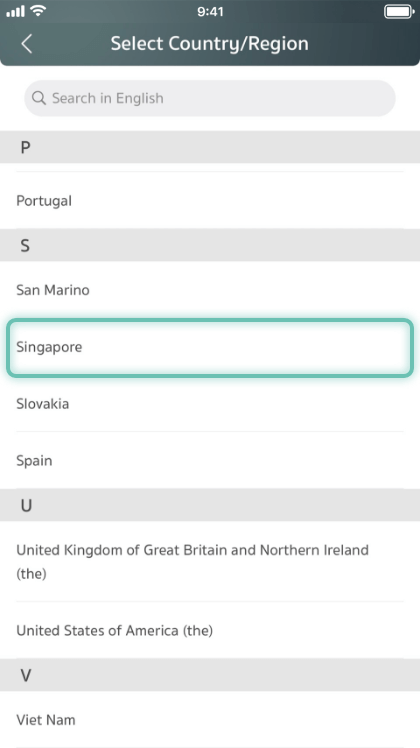Focus the Search in English field
This screenshot has height=748, width=420.
click(x=210, y=98)
